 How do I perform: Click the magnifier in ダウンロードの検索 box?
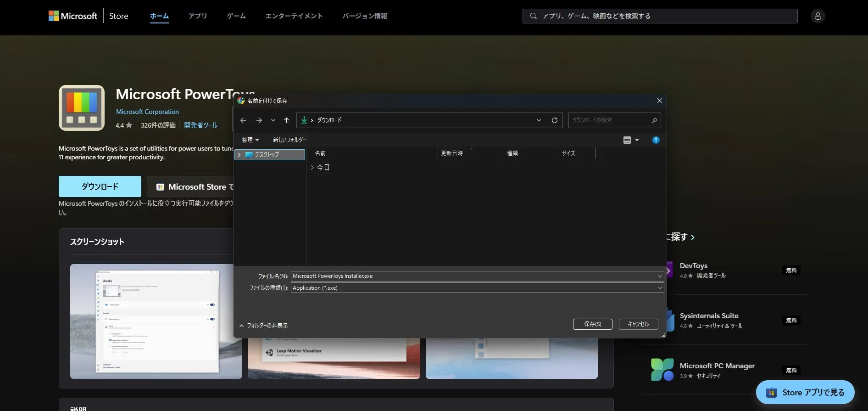point(654,120)
